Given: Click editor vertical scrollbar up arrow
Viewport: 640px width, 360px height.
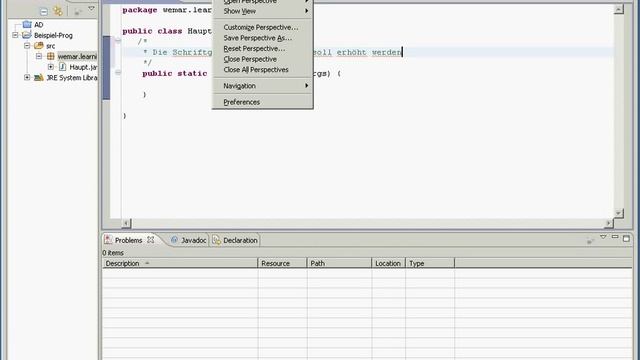Looking at the screenshot, I should (x=619, y=9).
